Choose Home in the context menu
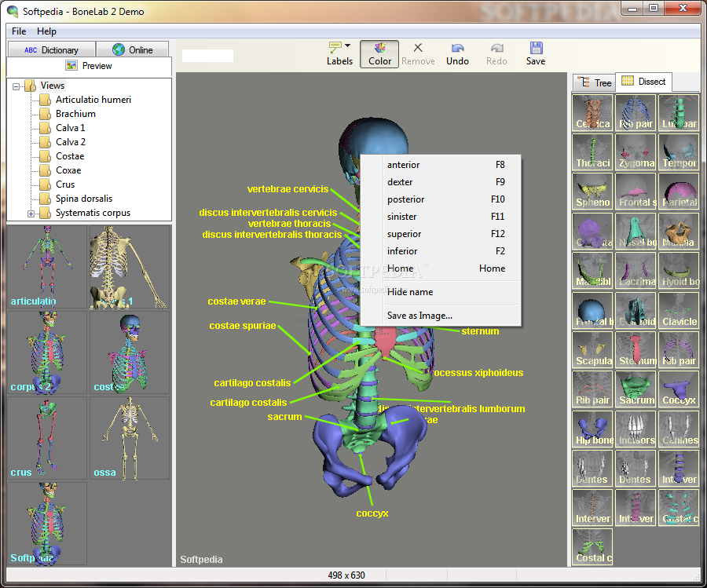 pyautogui.click(x=441, y=268)
